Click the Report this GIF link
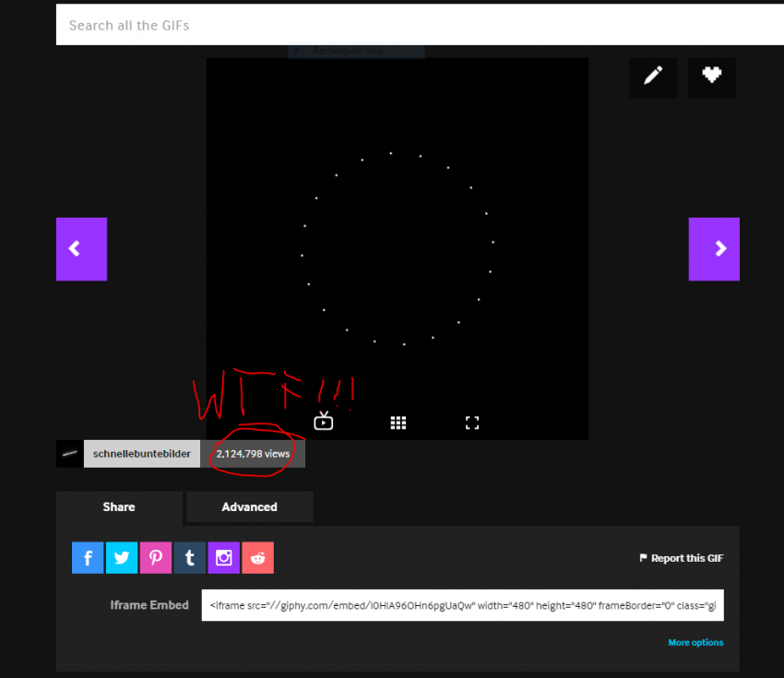 coord(682,558)
